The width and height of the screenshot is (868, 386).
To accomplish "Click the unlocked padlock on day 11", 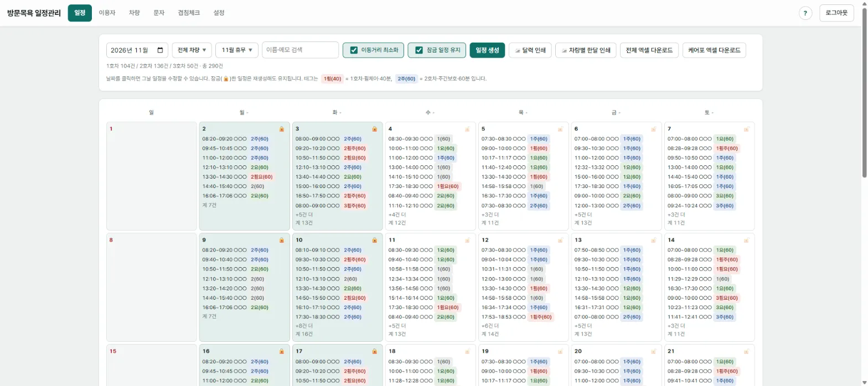I will point(467,240).
